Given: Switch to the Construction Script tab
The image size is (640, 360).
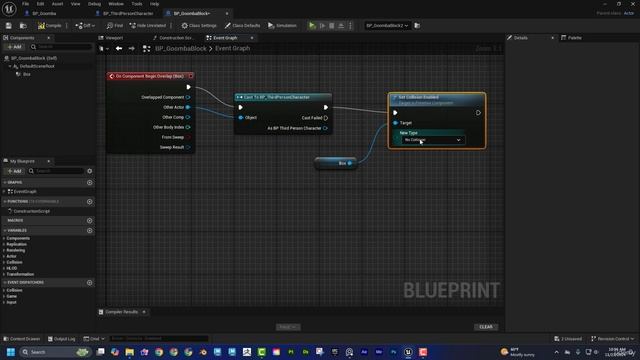Looking at the screenshot, I should (x=176, y=38).
